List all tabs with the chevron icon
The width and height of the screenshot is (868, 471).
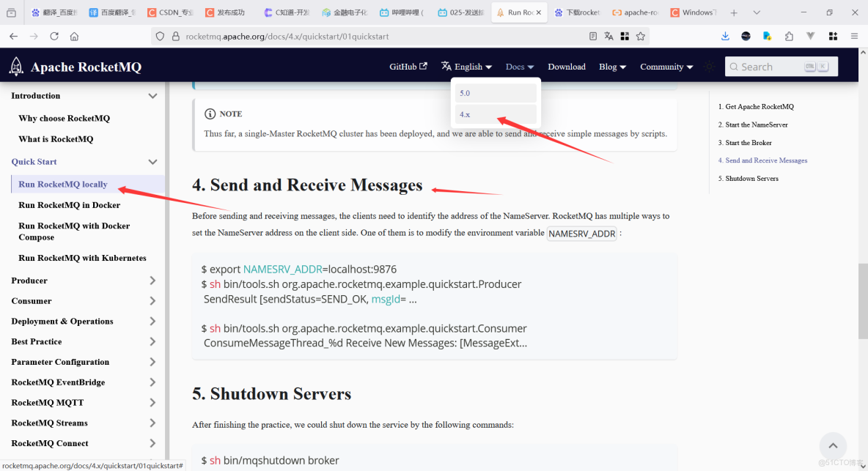pos(757,12)
